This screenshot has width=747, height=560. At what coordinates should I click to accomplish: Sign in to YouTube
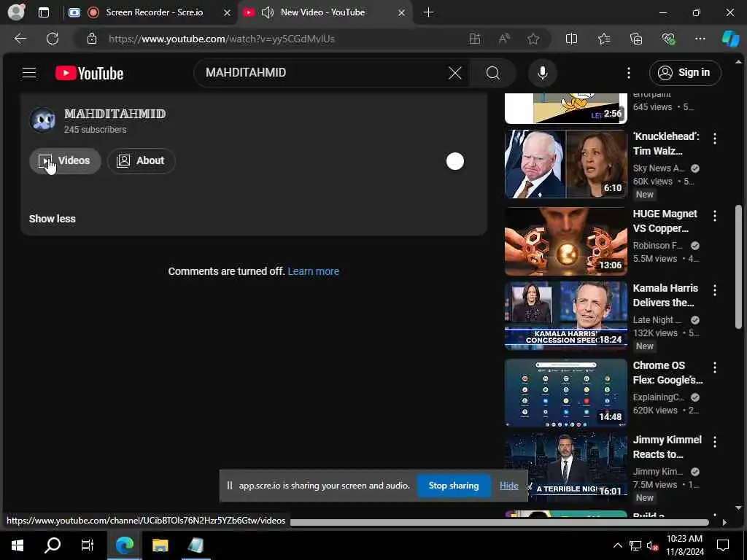[x=684, y=73]
